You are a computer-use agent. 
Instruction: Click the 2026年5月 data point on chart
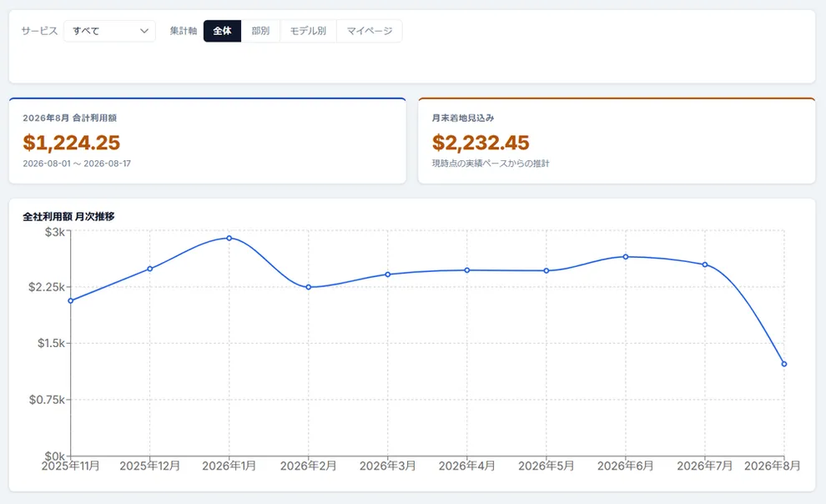(546, 270)
